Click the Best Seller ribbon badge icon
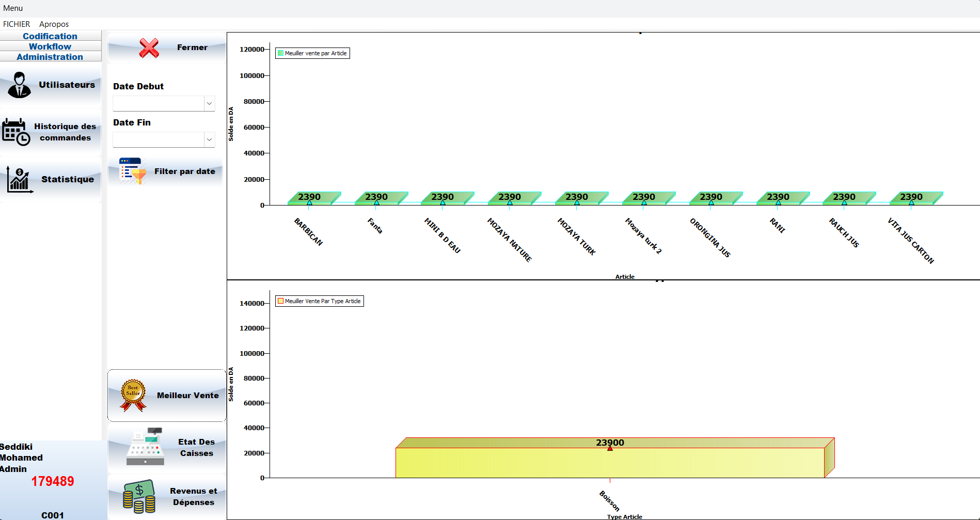 tap(133, 396)
